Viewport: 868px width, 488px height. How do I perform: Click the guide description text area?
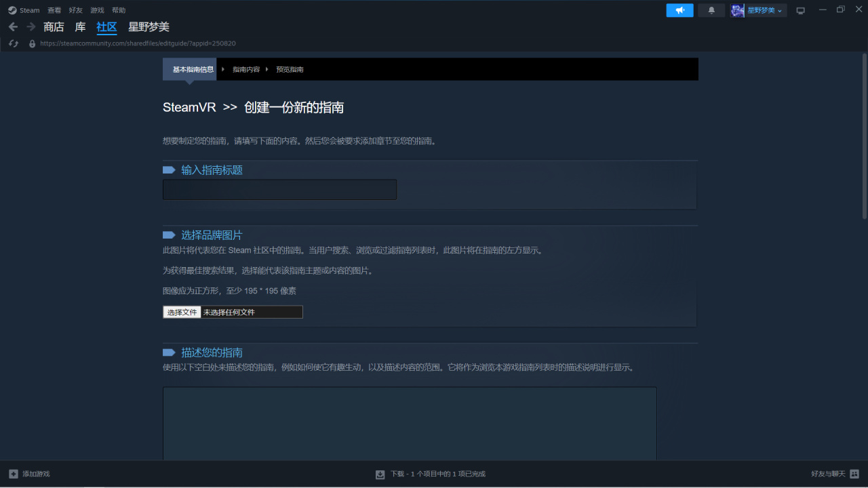pos(410,424)
